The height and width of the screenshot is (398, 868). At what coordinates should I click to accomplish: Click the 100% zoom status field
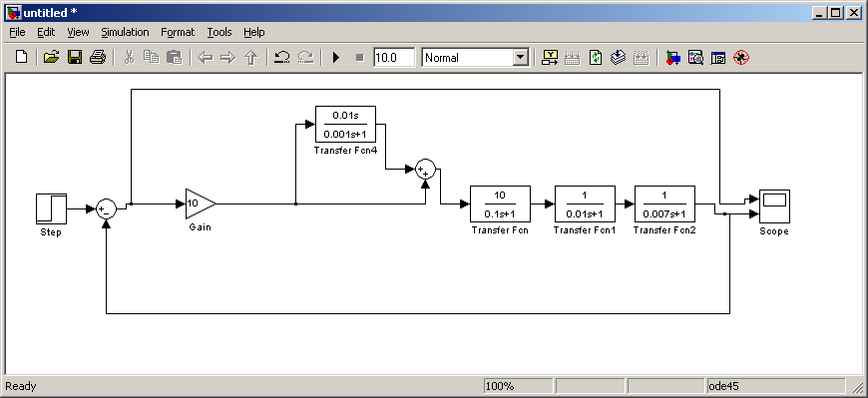click(x=518, y=386)
